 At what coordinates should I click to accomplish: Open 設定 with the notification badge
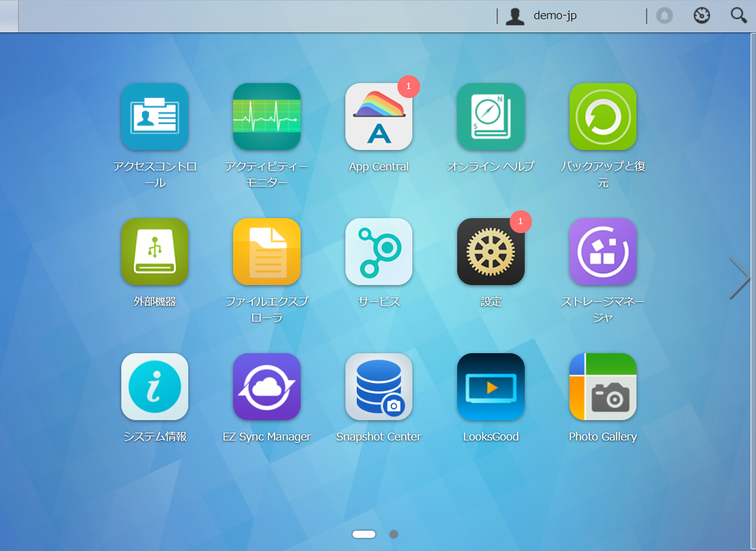click(491, 252)
